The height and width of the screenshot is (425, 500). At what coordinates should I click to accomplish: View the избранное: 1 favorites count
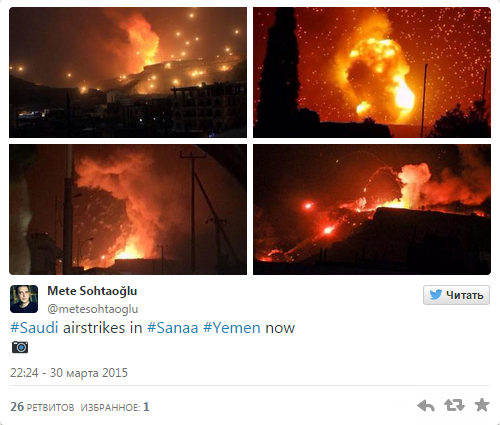[115, 407]
